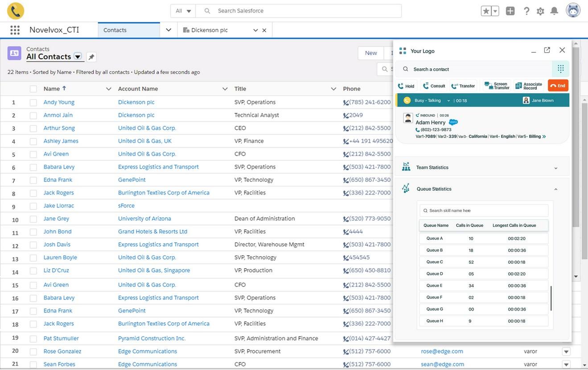
Task: Open the Contacts tab dropdown chevron
Action: [x=169, y=30]
